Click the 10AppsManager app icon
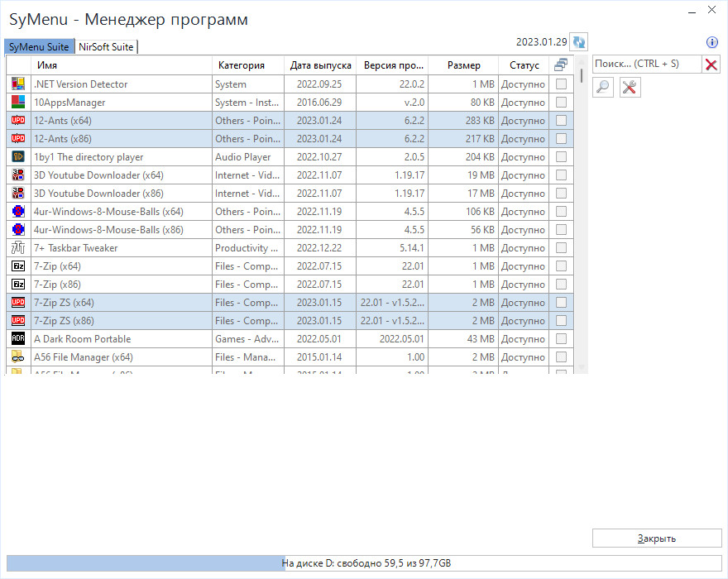 pos(18,102)
